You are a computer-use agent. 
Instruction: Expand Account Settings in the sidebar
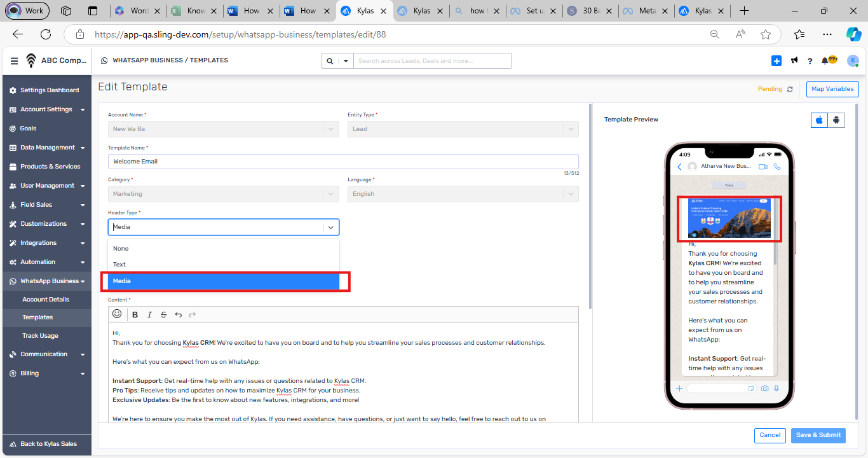tap(46, 109)
